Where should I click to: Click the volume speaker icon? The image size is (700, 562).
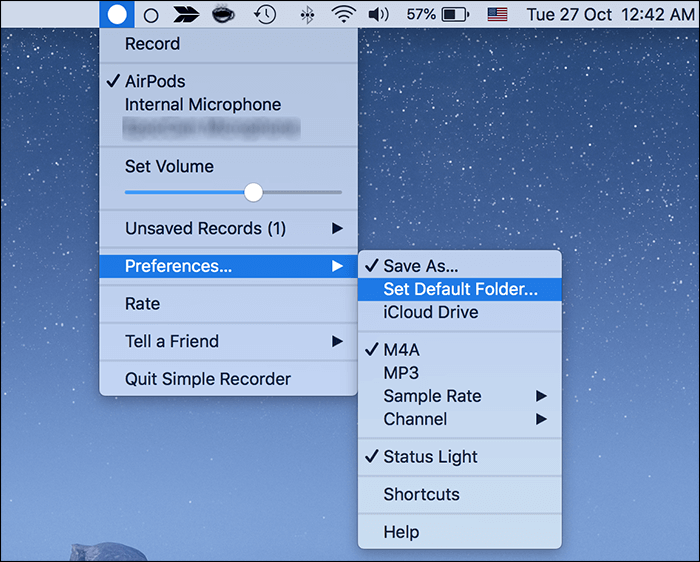pos(378,14)
